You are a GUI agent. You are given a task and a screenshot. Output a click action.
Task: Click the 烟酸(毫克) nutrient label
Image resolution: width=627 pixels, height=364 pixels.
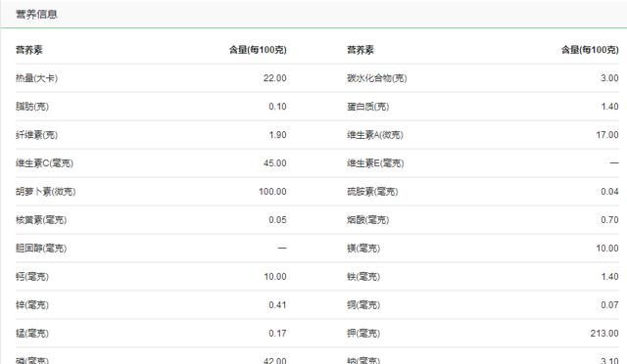368,220
